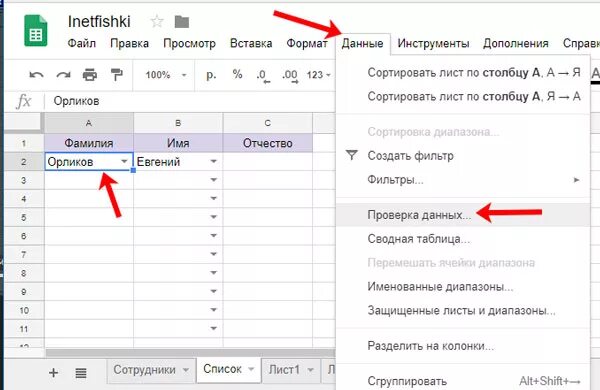Open the Формат menu

[x=307, y=43]
